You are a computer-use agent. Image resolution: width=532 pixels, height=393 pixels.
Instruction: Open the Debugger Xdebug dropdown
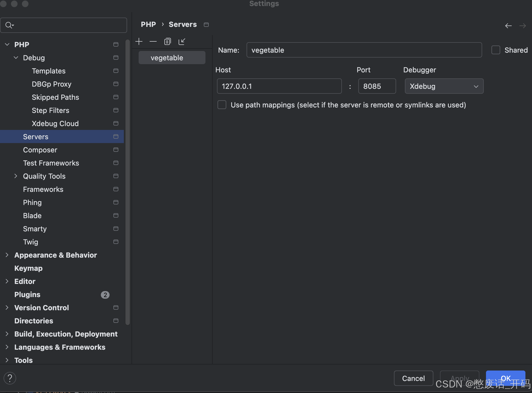[x=444, y=86]
